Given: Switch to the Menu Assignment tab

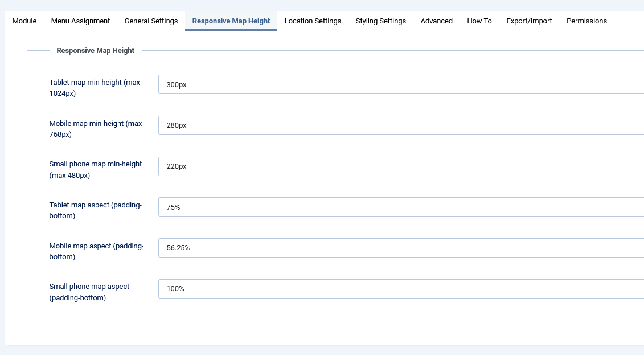Looking at the screenshot, I should 80,21.
